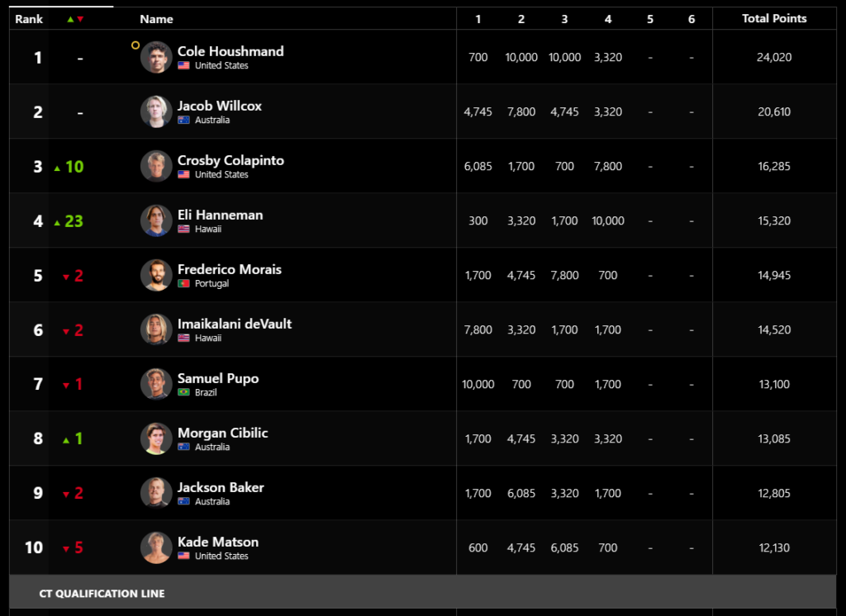The width and height of the screenshot is (846, 616).
Task: Sort by the rank change arrows header
Action: pos(75,19)
